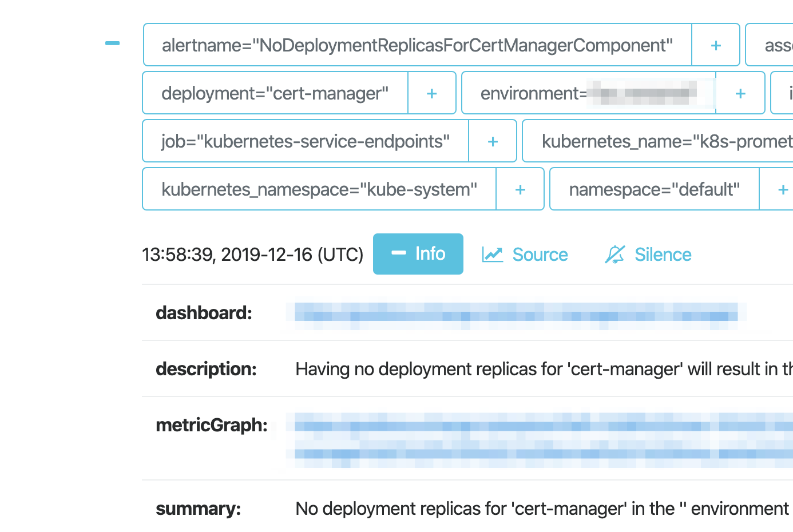This screenshot has width=793, height=532.
Task: Click the plus icon next to environment label
Action: tap(740, 93)
